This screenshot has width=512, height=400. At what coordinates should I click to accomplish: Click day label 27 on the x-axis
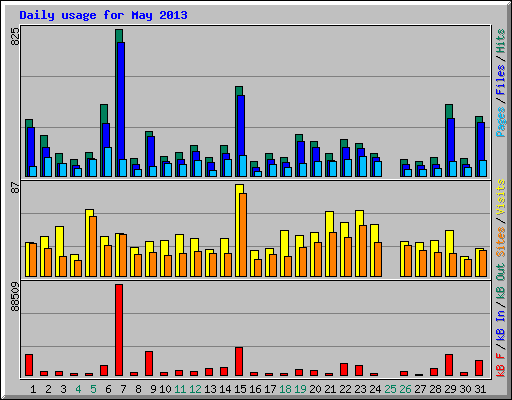420,389
